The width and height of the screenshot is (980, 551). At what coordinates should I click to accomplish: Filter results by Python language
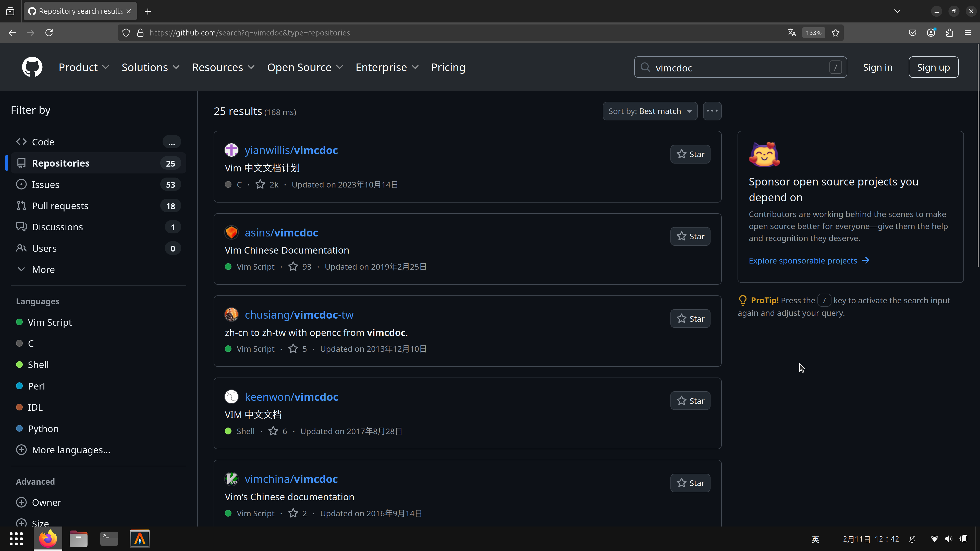[43, 429]
